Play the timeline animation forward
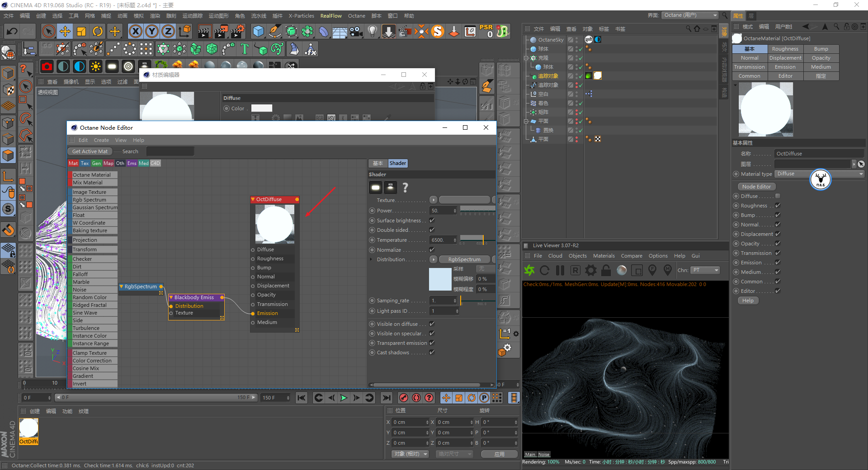Screen dimensions: 868x470 point(344,398)
